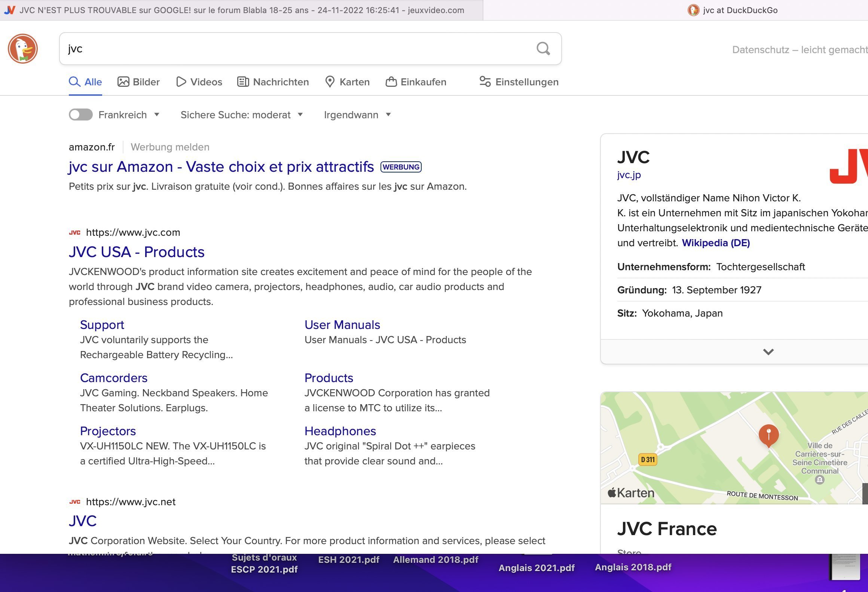Viewport: 868px width, 592px height.
Task: Expand the JVC info box chevron
Action: (x=768, y=352)
